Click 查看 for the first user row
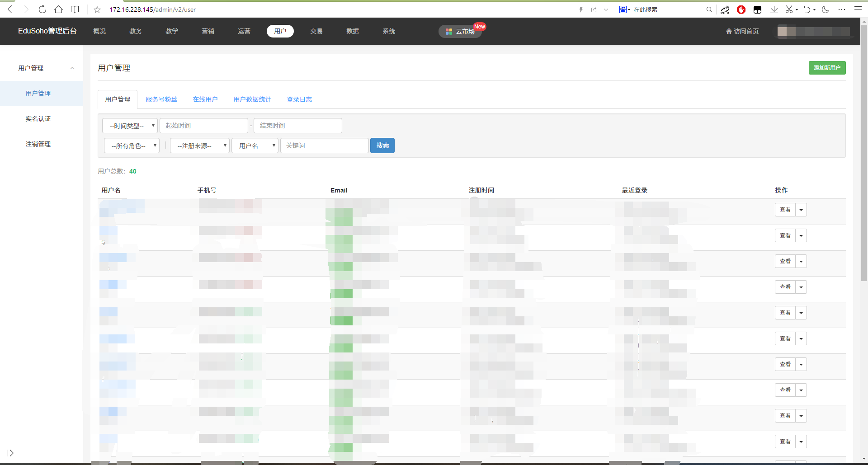868x465 pixels. [x=785, y=210]
